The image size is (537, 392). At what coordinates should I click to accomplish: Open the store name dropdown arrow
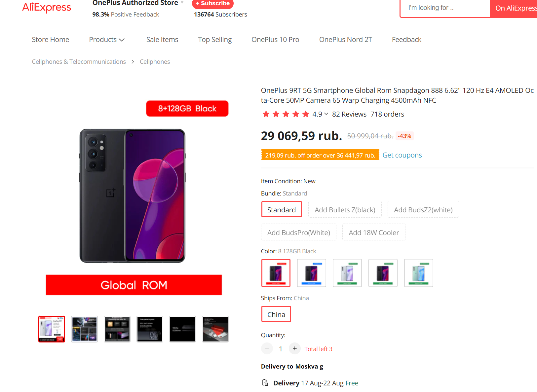click(182, 3)
